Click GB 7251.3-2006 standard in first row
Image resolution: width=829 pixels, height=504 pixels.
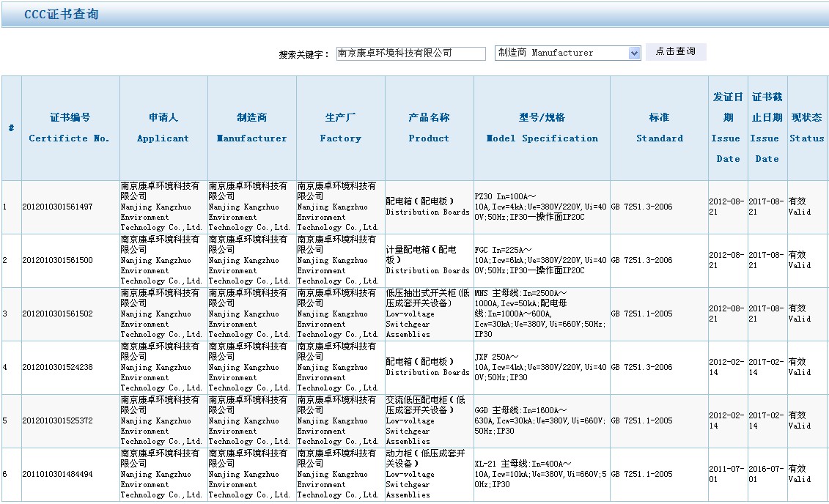(641, 207)
